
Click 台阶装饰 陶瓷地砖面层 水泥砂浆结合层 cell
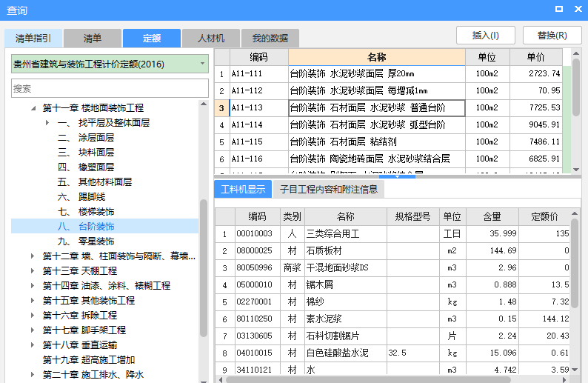[377, 159]
